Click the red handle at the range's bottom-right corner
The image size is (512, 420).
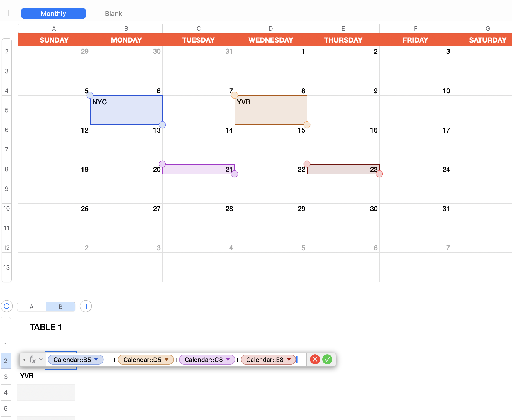pyautogui.click(x=379, y=174)
